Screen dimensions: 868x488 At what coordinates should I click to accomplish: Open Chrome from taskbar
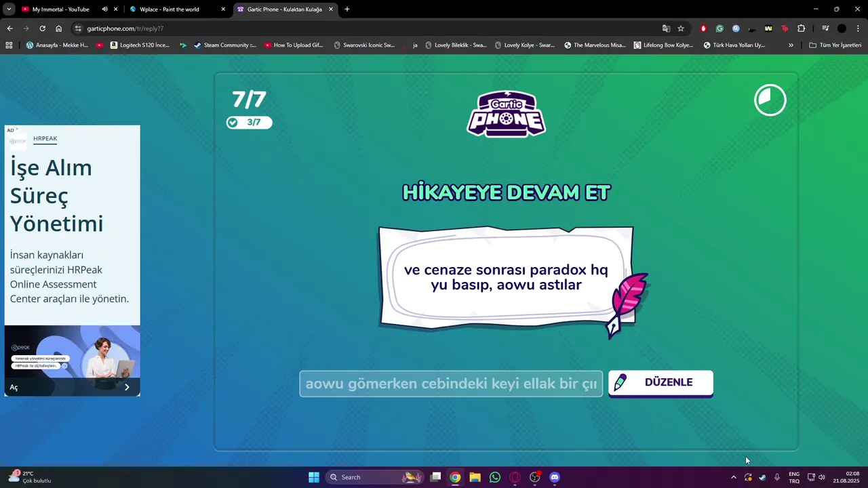click(455, 477)
